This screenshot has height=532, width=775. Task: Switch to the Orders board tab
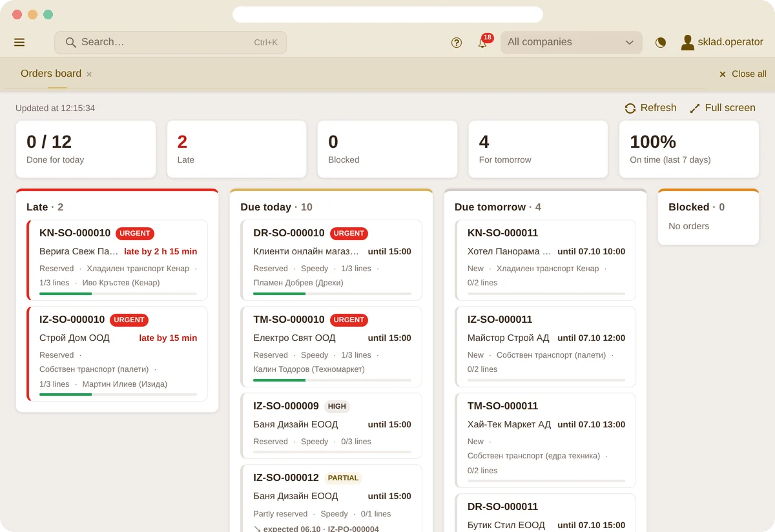(x=51, y=74)
